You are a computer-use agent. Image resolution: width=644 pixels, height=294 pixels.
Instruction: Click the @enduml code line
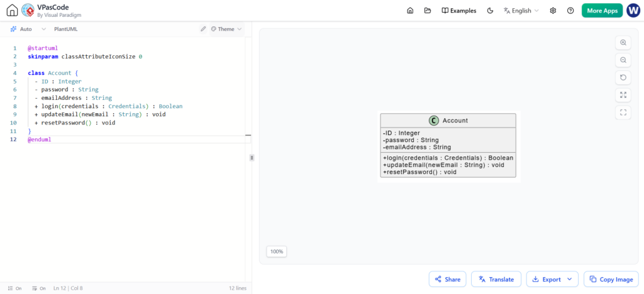click(40, 139)
